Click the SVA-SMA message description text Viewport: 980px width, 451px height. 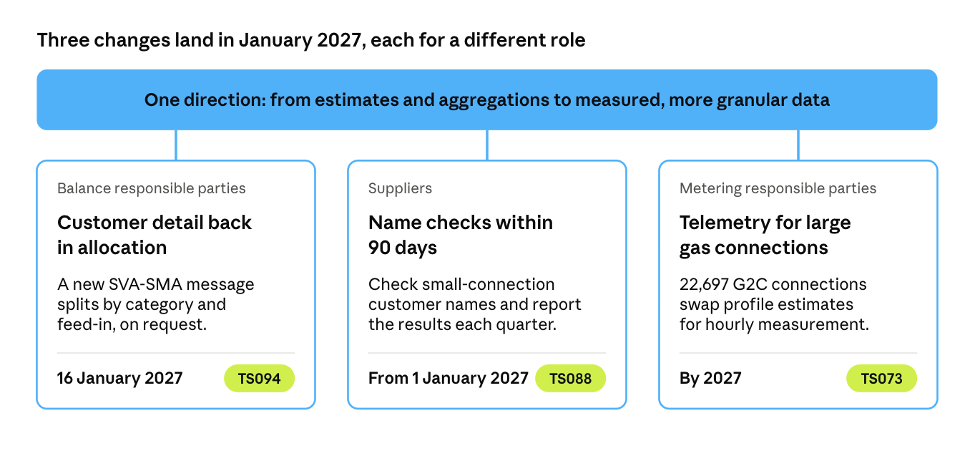[156, 304]
